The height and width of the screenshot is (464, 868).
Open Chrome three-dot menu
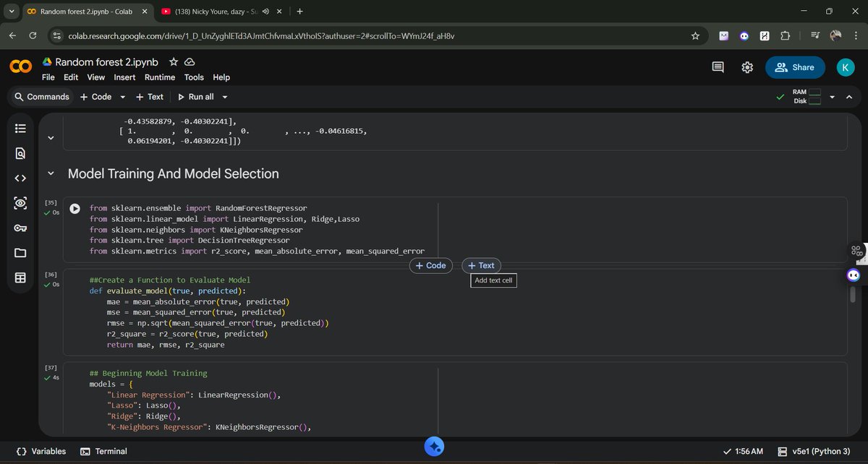coord(856,35)
